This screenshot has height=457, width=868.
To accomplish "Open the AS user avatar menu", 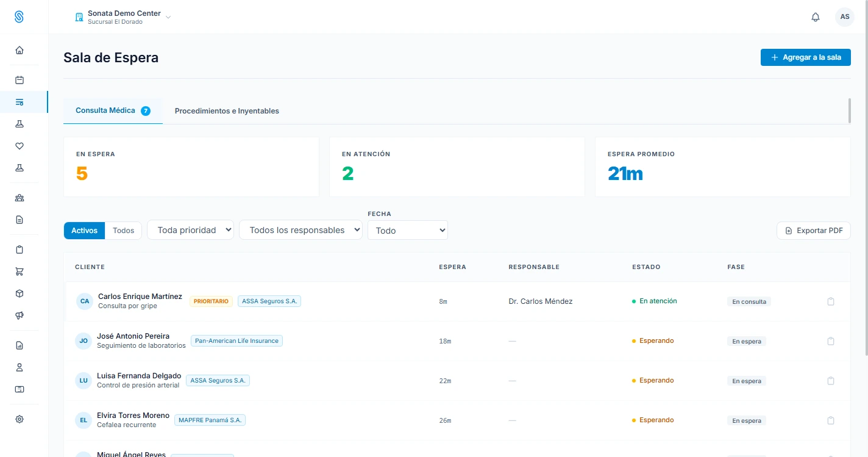I will click(845, 17).
